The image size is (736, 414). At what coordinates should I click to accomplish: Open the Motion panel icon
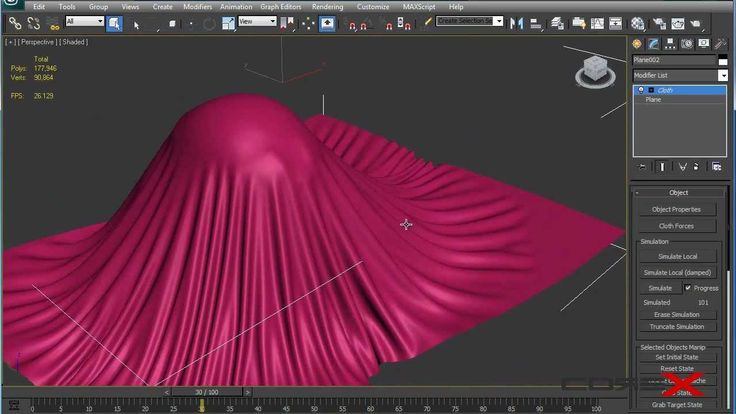point(687,44)
